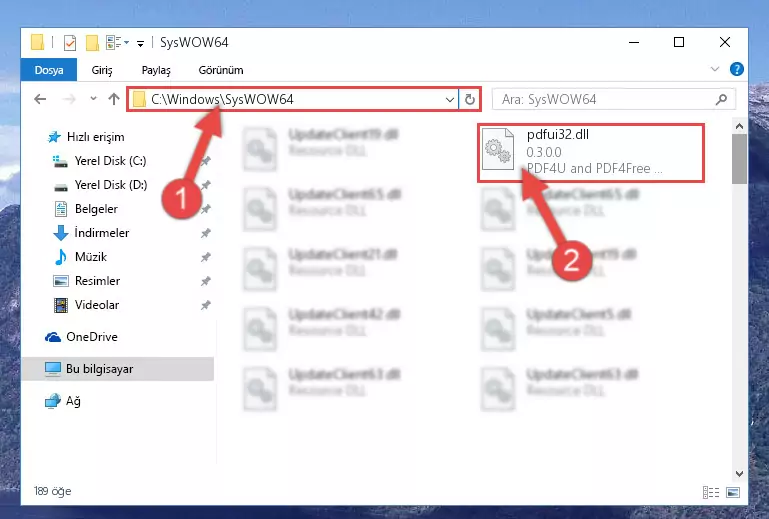Image resolution: width=769 pixels, height=519 pixels.
Task: Open the Customize Quick Access Toolbar dropdown
Action: (x=140, y=44)
